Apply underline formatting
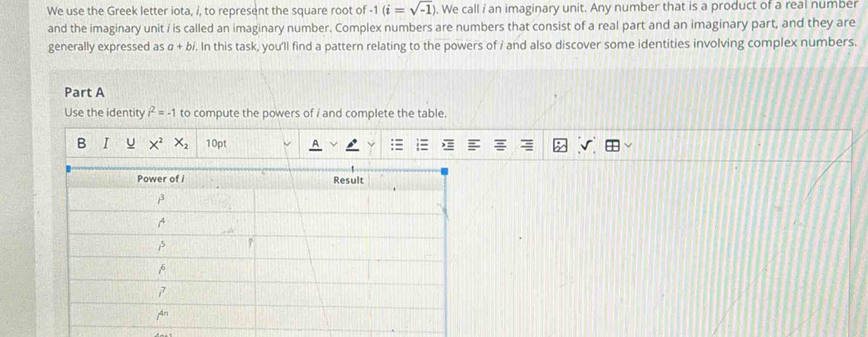 point(131,144)
